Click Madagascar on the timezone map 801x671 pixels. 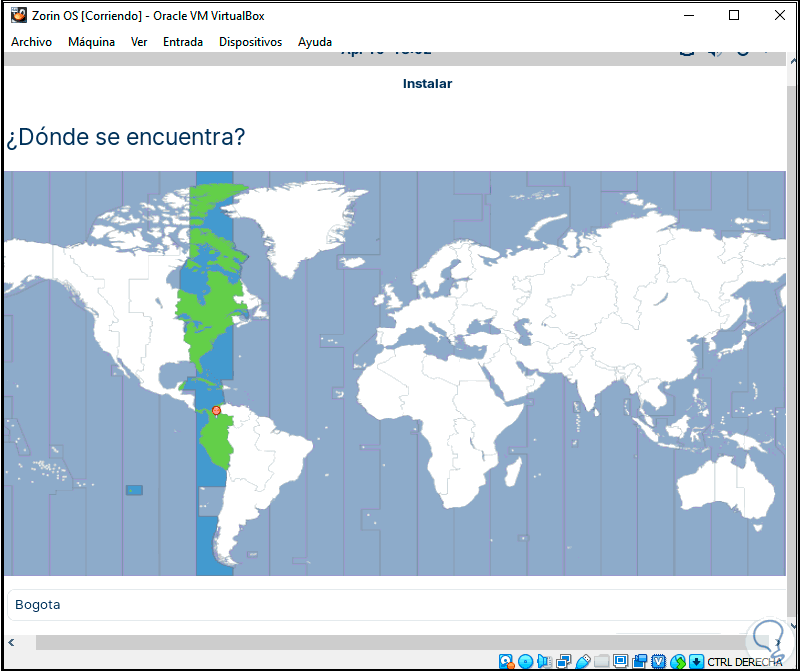513,472
